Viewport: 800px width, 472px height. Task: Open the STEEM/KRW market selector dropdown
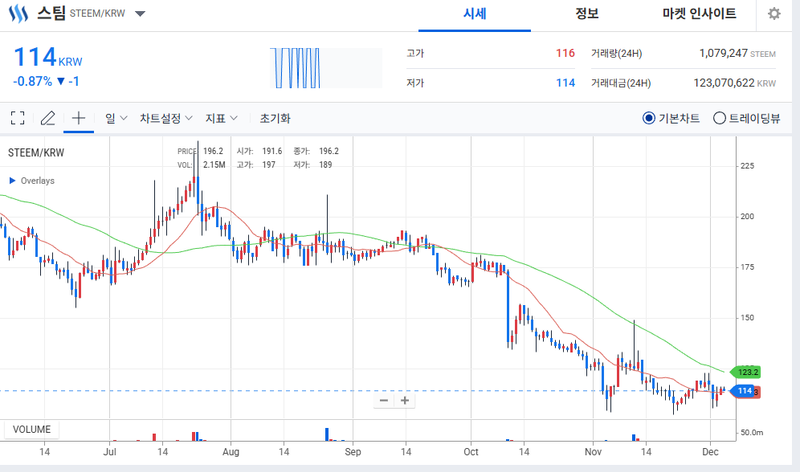pyautogui.click(x=139, y=15)
